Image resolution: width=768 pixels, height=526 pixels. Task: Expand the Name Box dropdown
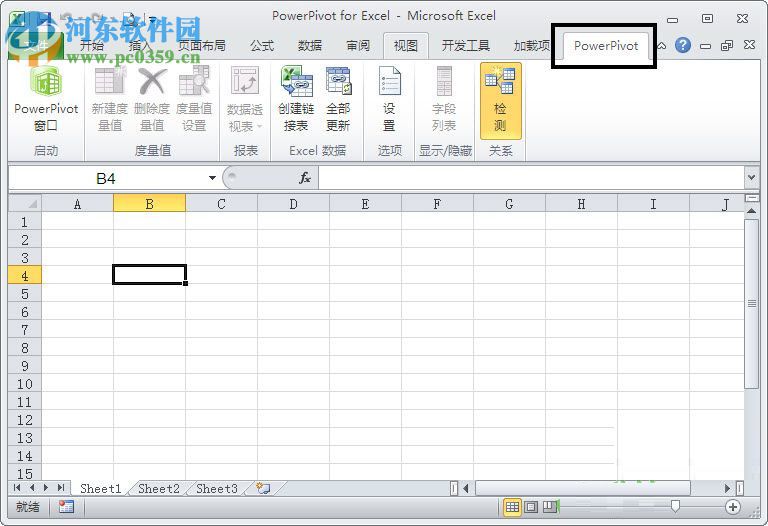(212, 178)
